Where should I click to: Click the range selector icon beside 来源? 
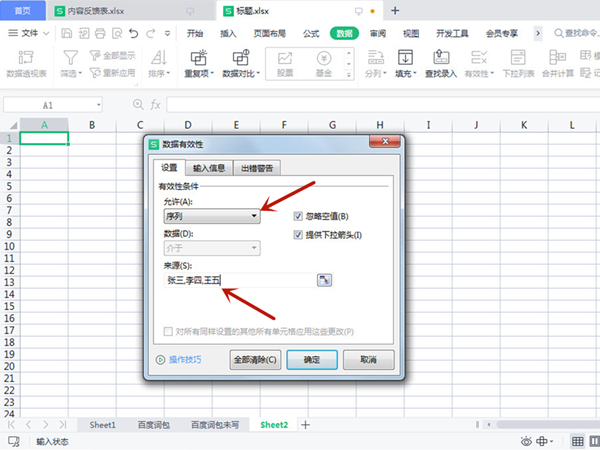pyautogui.click(x=324, y=281)
